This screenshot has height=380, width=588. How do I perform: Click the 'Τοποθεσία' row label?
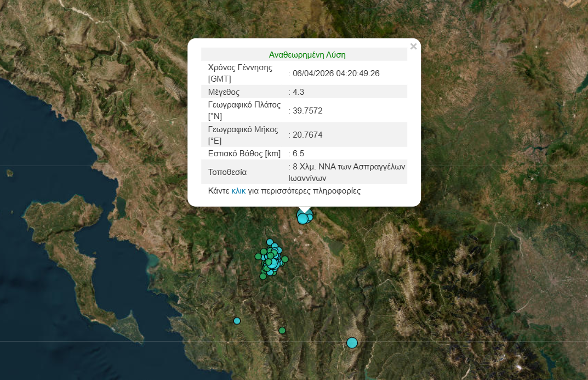tap(227, 172)
